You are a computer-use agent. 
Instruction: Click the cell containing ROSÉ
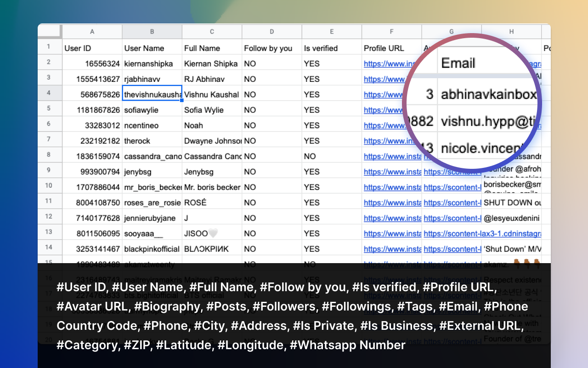click(212, 202)
